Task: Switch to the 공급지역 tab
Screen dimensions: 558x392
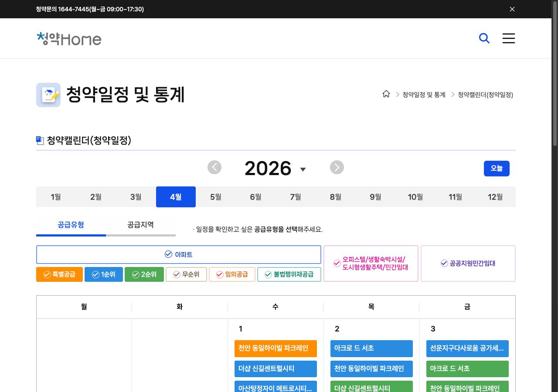Action: click(141, 226)
